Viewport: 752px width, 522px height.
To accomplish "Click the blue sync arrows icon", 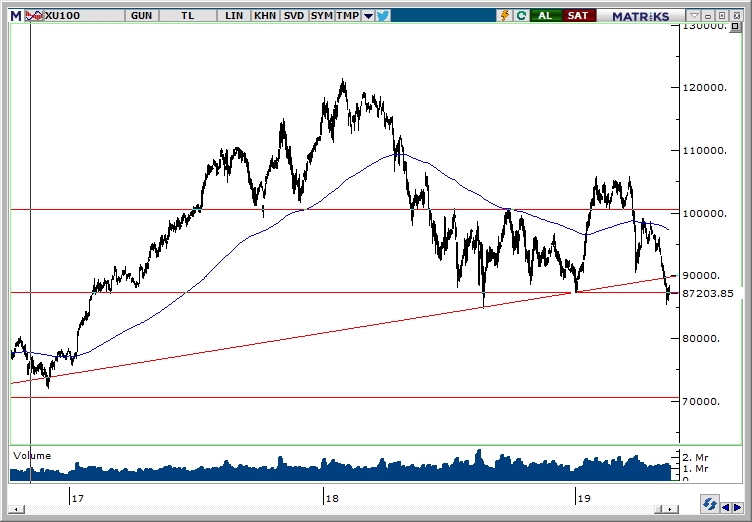I will pyautogui.click(x=709, y=505).
